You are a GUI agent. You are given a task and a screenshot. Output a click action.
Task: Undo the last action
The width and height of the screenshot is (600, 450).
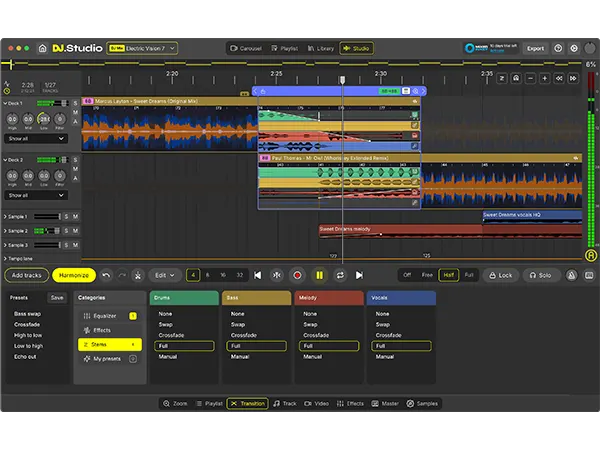click(106, 275)
